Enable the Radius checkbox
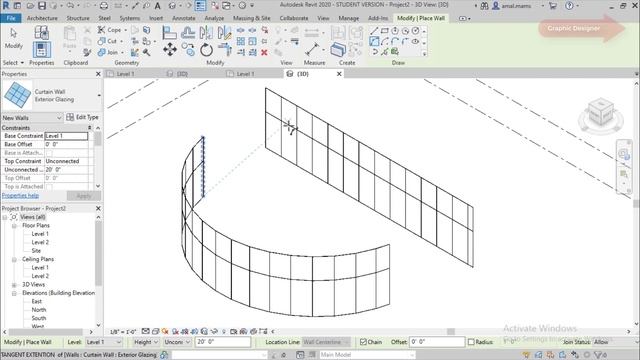The height and width of the screenshot is (360, 640). click(x=471, y=342)
